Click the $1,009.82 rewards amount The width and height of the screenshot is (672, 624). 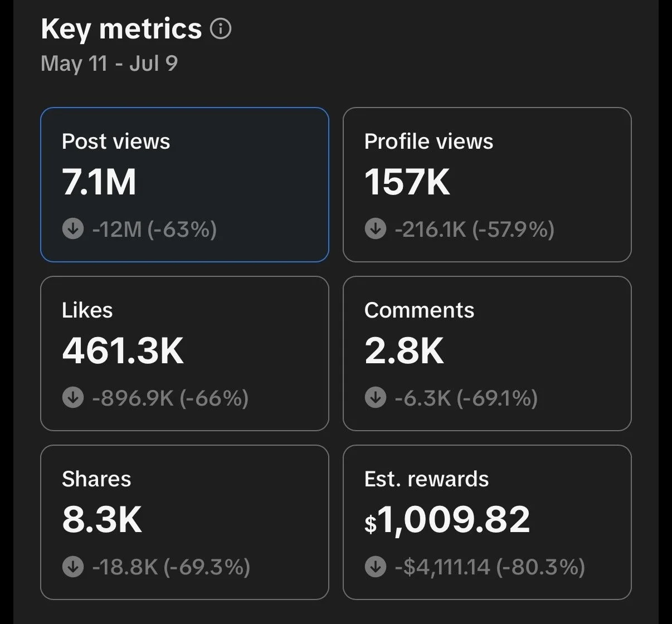click(447, 519)
